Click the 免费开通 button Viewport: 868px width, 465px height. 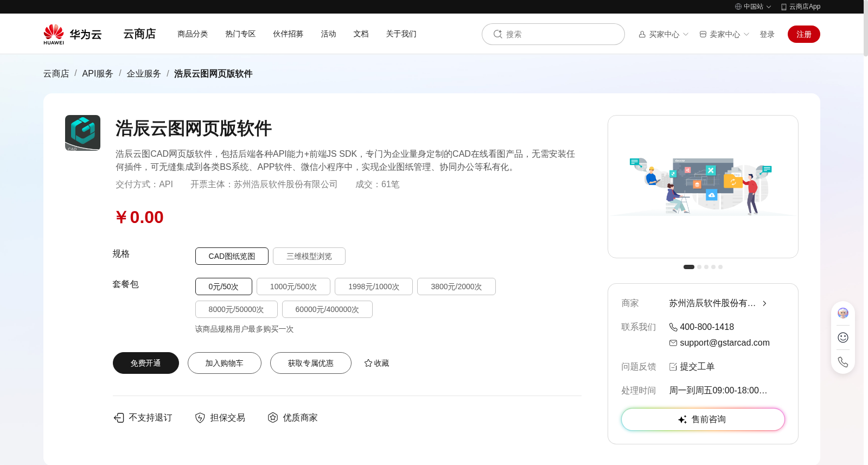click(x=146, y=363)
